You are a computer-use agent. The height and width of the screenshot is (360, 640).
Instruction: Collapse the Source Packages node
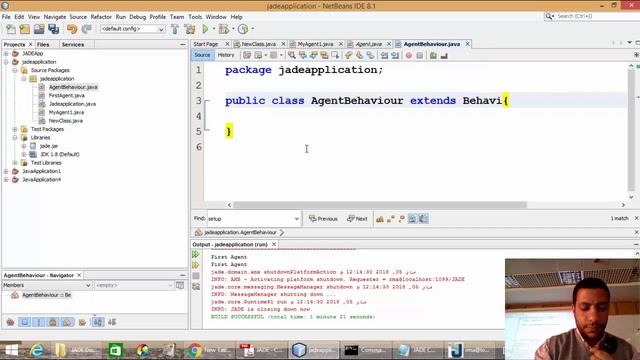pyautogui.click(x=15, y=70)
